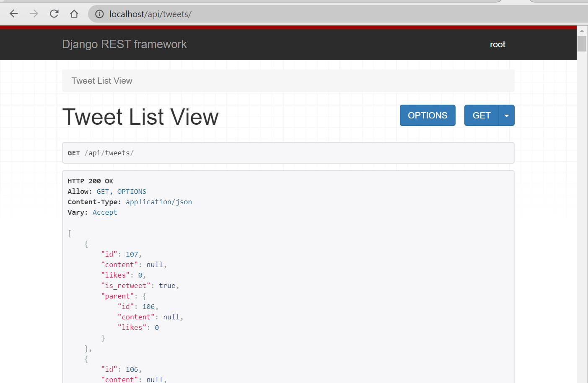
Task: Click the Vary: Accept header line
Action: [x=92, y=212]
